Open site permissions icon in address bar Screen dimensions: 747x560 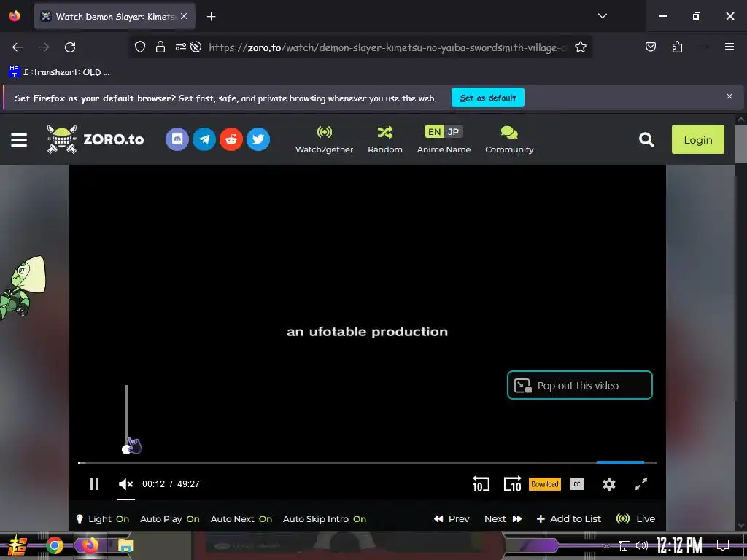point(181,47)
